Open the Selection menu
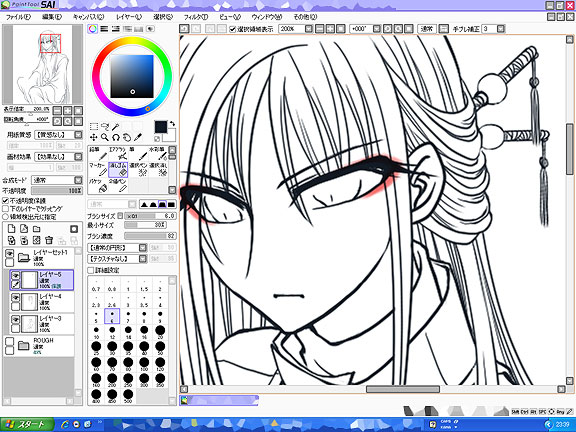Image resolution: width=576 pixels, height=432 pixels. pos(163,17)
